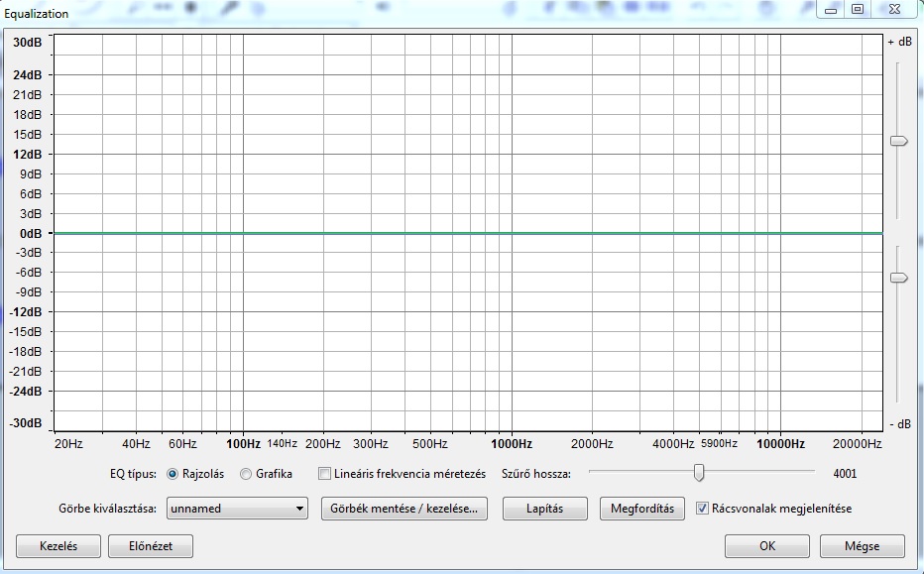Open the Görbe kiválasztása dropdown
This screenshot has width=924, height=574.
coord(238,509)
